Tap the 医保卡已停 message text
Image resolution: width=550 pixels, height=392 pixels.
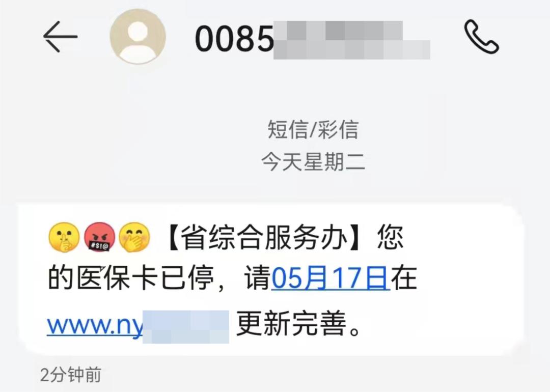(x=131, y=277)
